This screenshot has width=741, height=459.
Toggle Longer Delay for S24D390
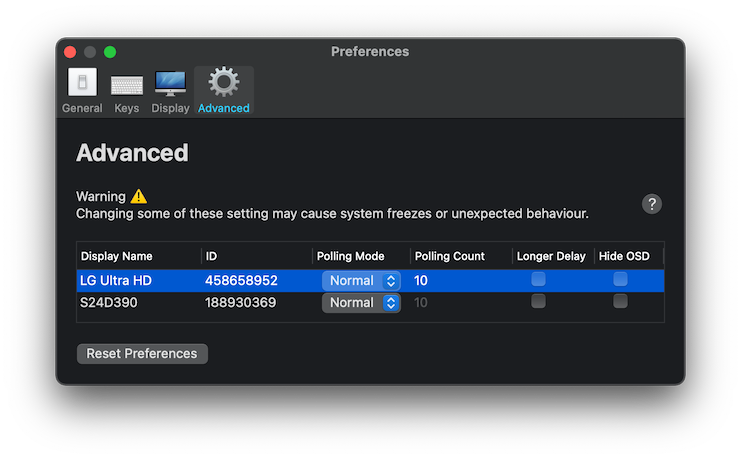click(538, 301)
